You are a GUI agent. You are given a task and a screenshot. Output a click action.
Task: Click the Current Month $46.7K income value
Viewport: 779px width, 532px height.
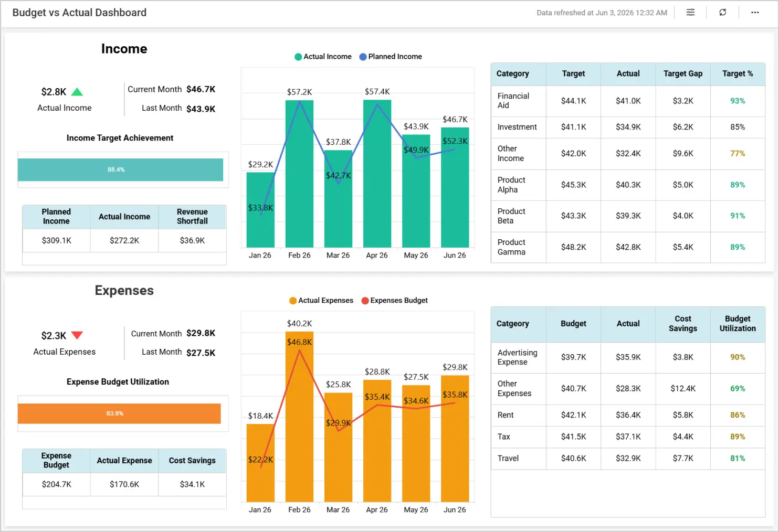pos(201,89)
